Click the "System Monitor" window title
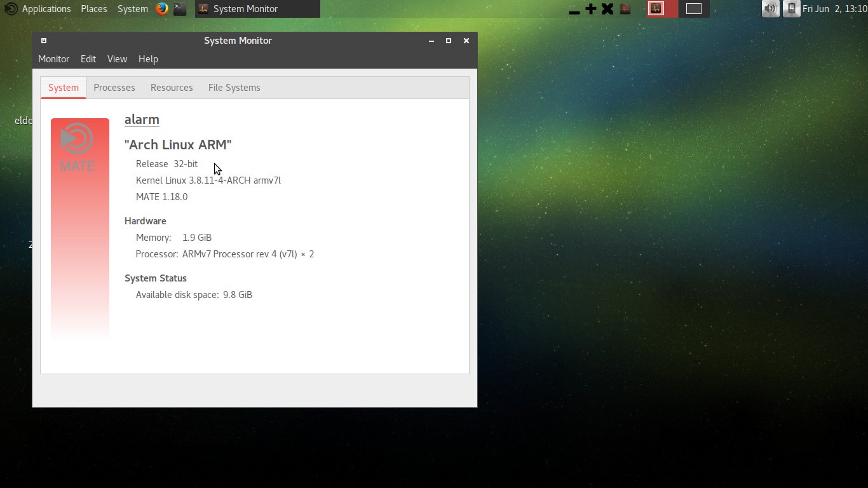Image resolution: width=868 pixels, height=488 pixels. pyautogui.click(x=238, y=41)
